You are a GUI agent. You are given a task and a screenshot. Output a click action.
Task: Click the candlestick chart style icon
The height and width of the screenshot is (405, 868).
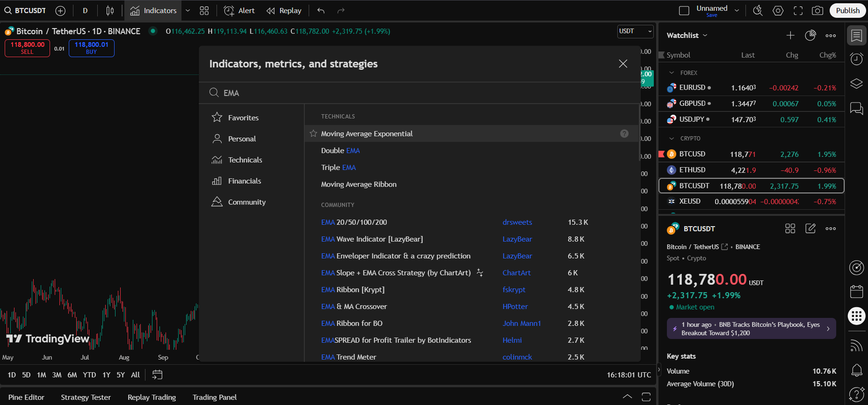(x=110, y=11)
